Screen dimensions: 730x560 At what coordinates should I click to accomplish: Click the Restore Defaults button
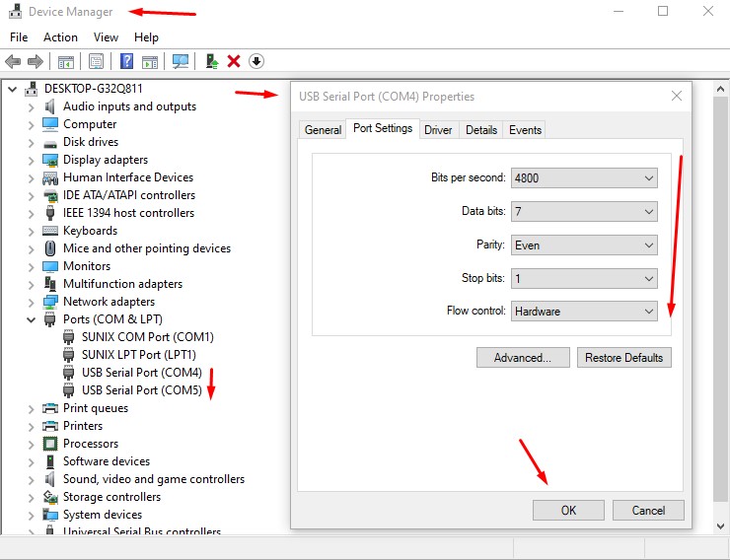click(623, 358)
